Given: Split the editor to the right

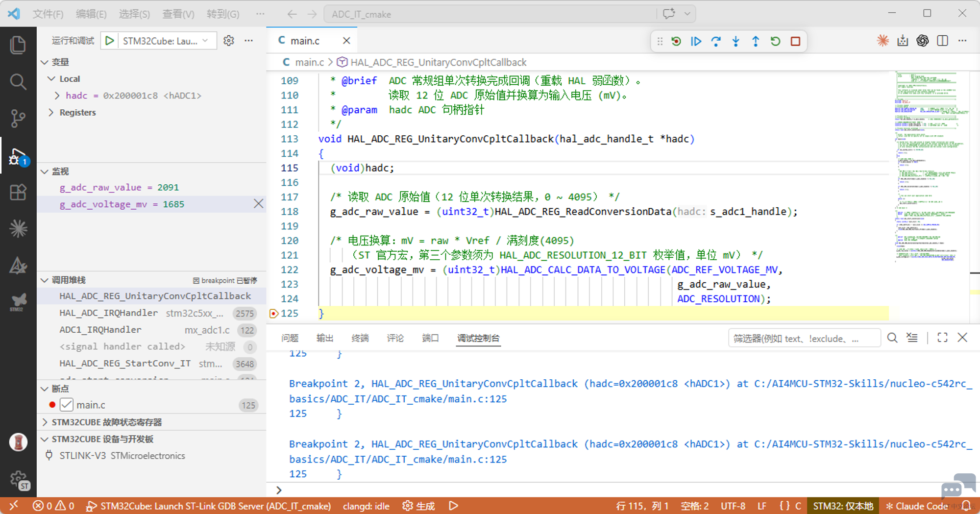Looking at the screenshot, I should click(x=942, y=41).
